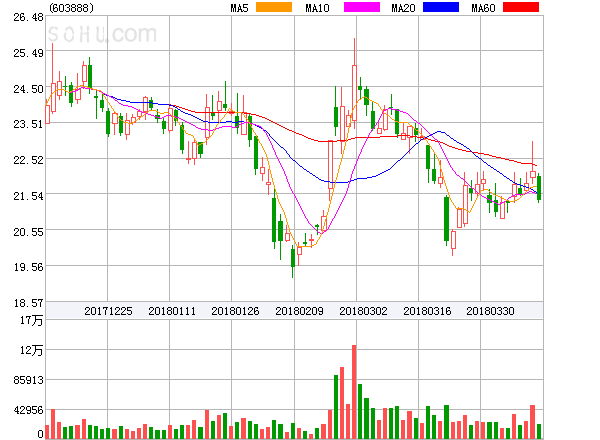Click the 20180209 date label
600x440 pixels.
[299, 311]
